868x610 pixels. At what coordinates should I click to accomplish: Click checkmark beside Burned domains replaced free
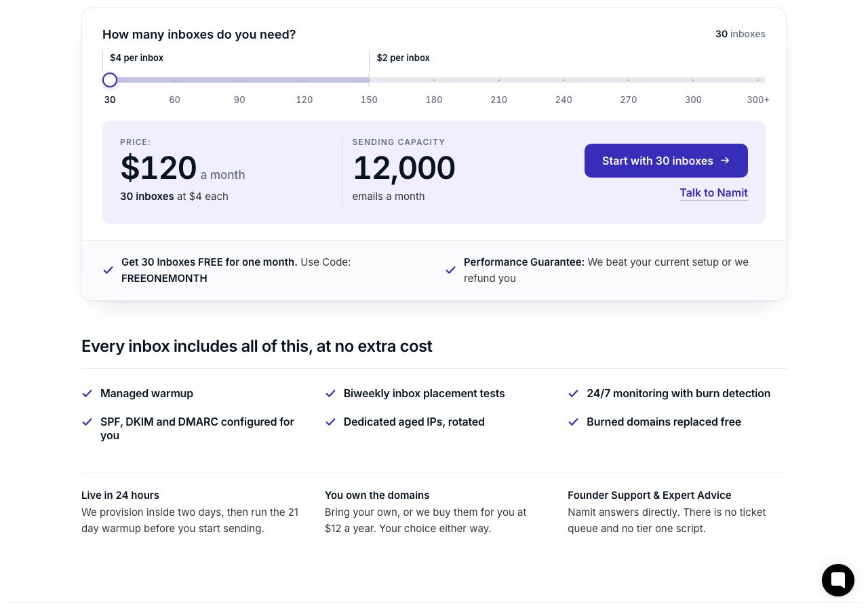click(x=573, y=422)
